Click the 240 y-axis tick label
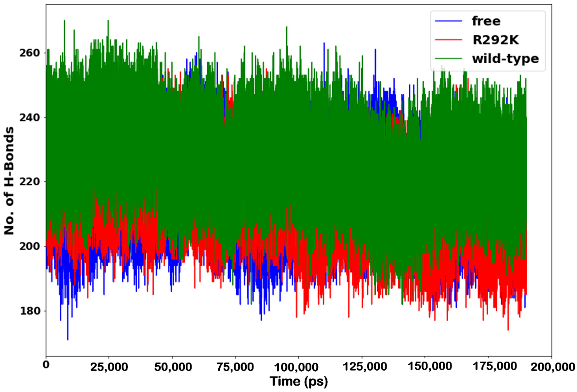The width and height of the screenshot is (577, 392). click(30, 117)
